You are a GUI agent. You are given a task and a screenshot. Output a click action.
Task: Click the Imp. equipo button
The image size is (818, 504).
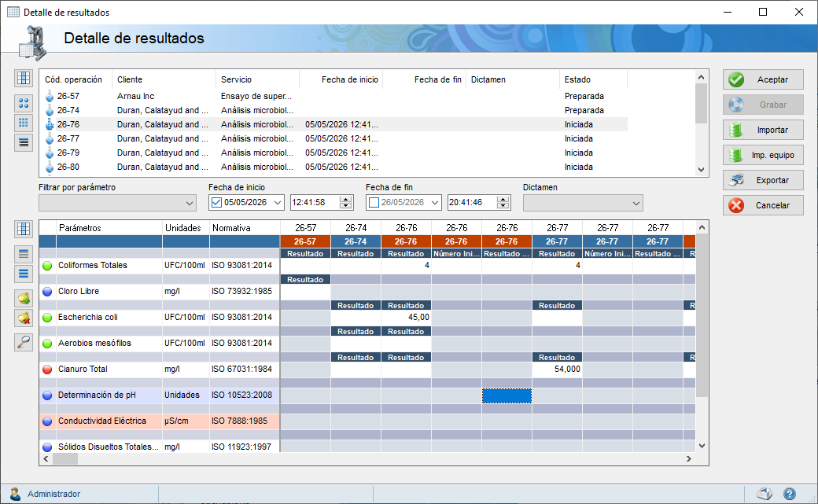point(763,155)
